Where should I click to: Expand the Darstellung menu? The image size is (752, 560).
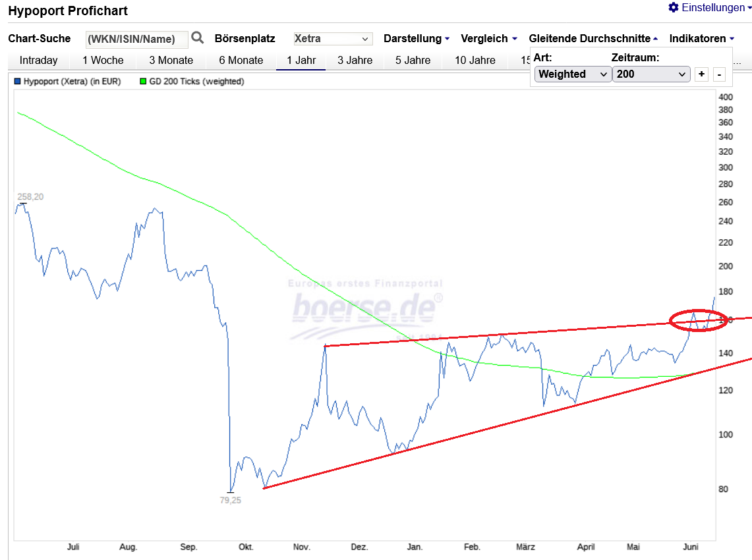coord(417,39)
